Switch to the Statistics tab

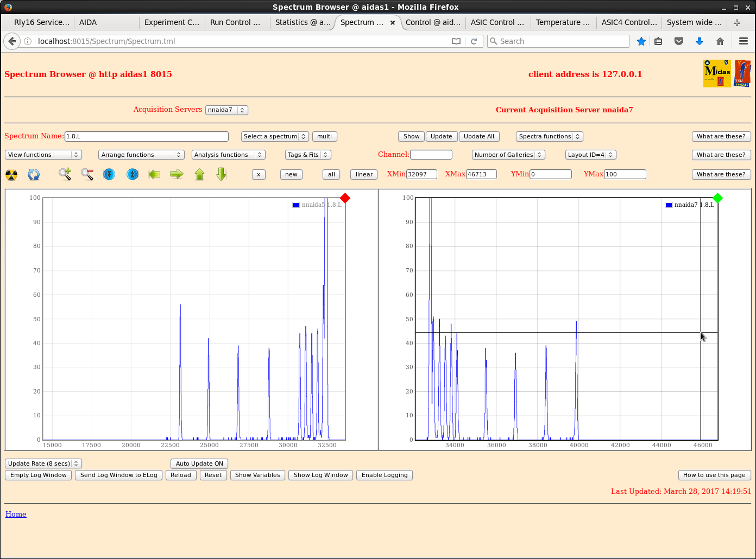coord(303,22)
